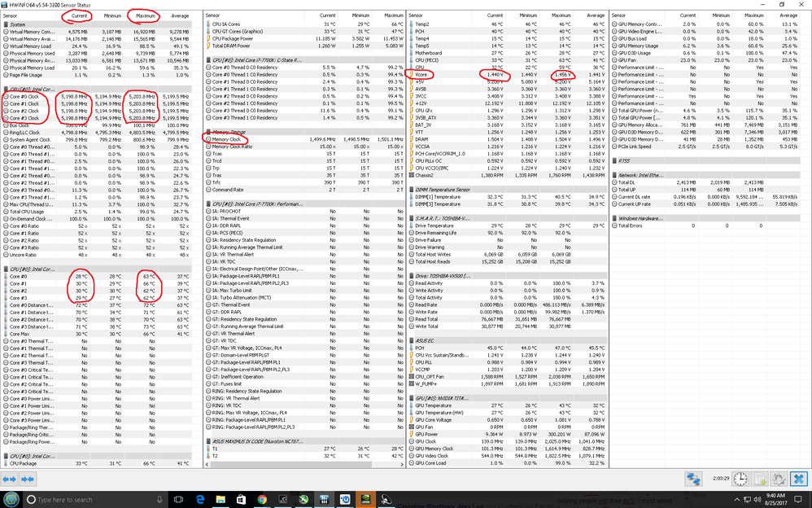Close sensors with the blue X button
This screenshot has height=508, width=812.
[798, 479]
